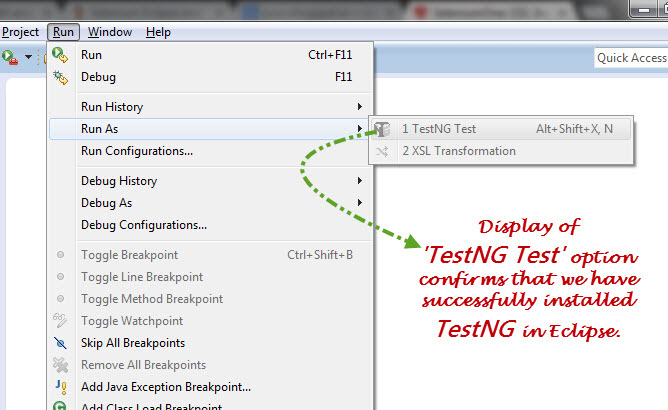Open the Window menu
The height and width of the screenshot is (410, 668).
tap(110, 32)
